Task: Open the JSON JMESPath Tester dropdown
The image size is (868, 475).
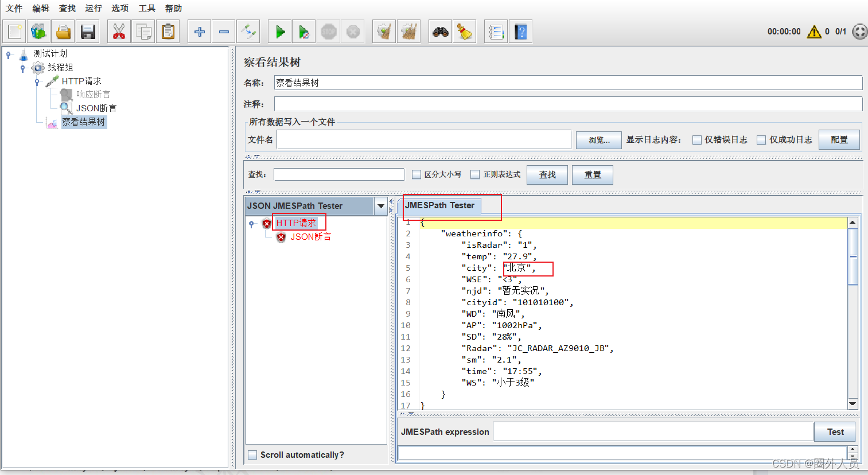Action: (381, 206)
